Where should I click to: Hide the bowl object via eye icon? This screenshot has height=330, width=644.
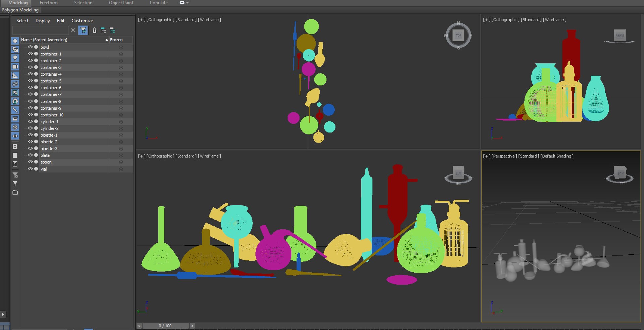pos(30,47)
